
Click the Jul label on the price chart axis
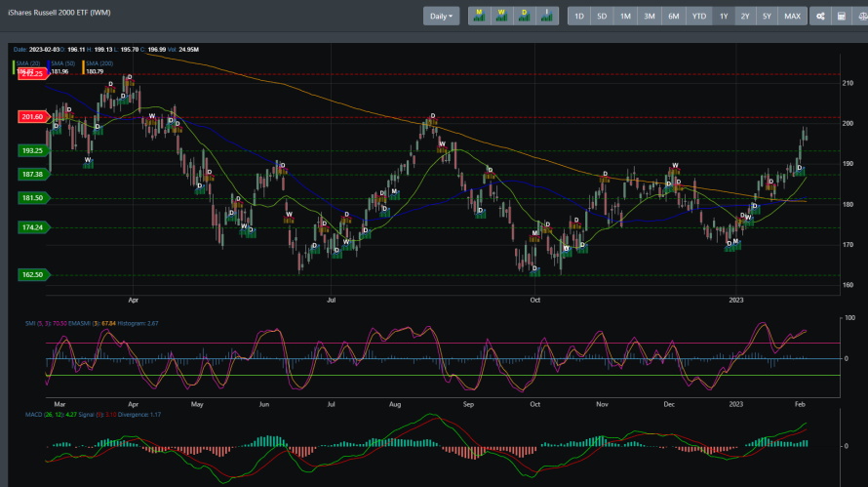click(331, 300)
